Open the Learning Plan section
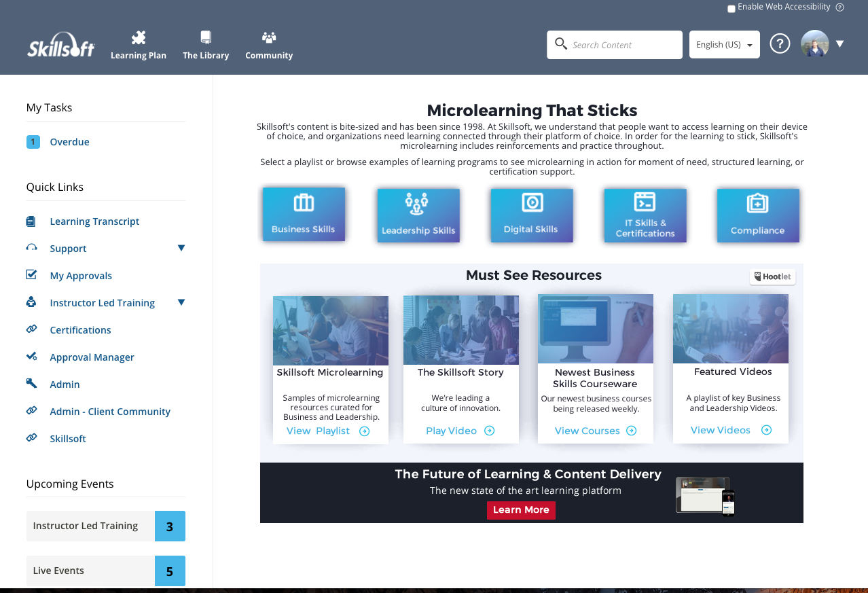Image resolution: width=868 pixels, height=593 pixels. point(138,44)
